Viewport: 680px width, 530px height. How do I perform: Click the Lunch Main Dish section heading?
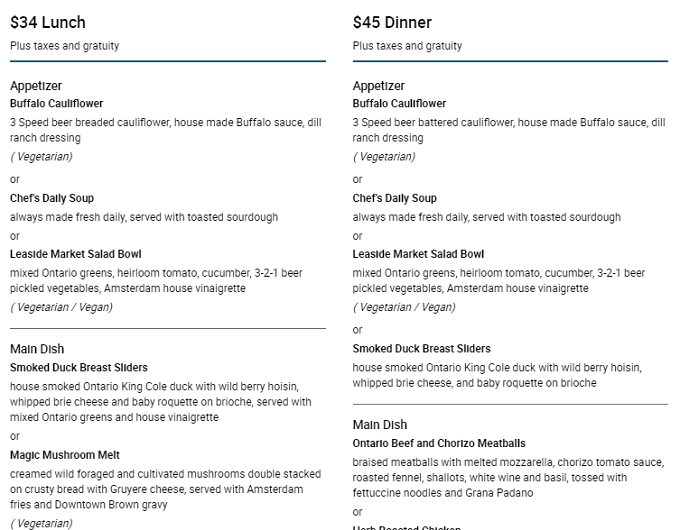point(37,349)
